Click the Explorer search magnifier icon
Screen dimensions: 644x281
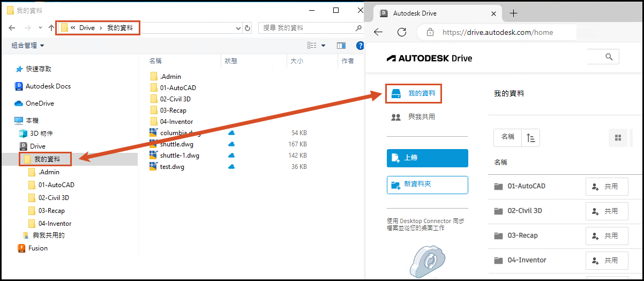(358, 27)
